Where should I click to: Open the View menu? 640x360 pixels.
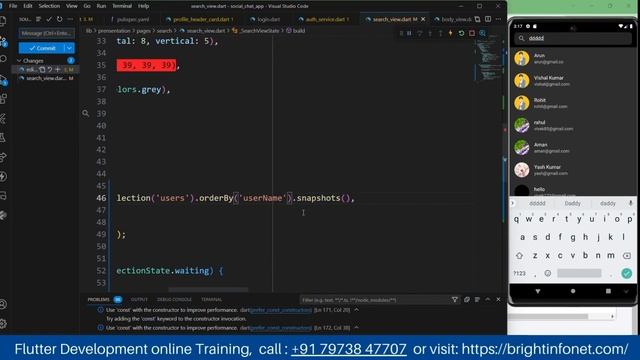click(x=71, y=6)
